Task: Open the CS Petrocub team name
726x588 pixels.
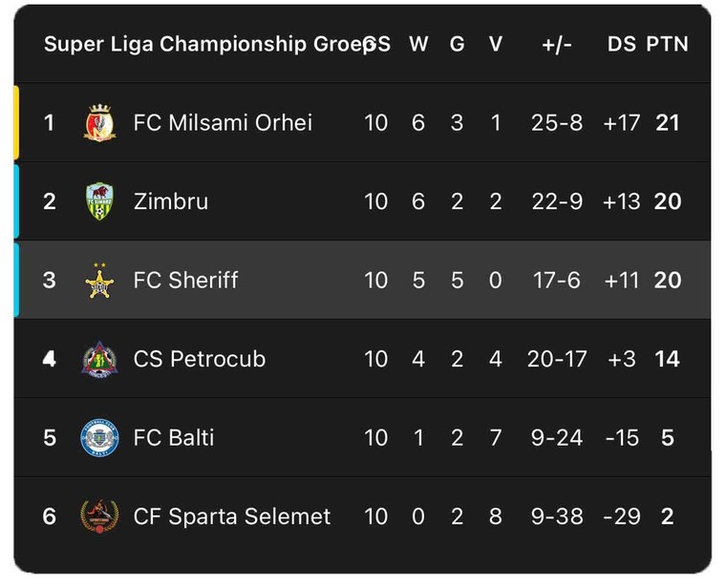Action: 200,360
